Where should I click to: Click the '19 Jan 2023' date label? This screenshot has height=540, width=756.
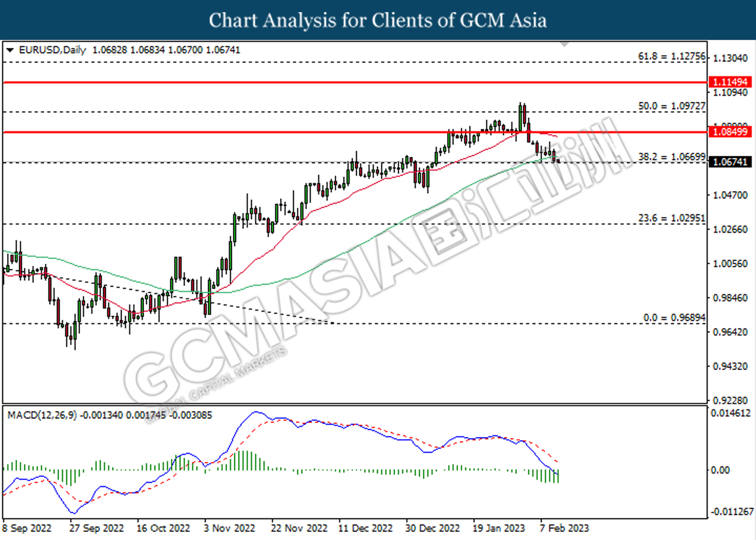coord(498,528)
